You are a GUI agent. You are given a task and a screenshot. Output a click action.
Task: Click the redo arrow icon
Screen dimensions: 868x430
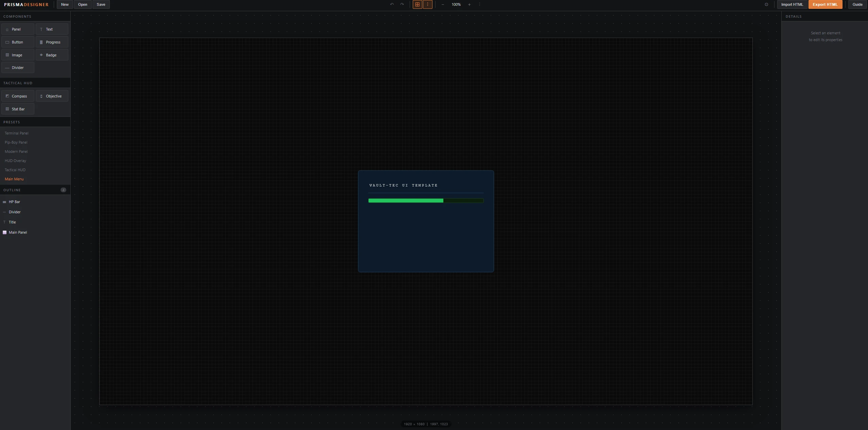point(402,4)
